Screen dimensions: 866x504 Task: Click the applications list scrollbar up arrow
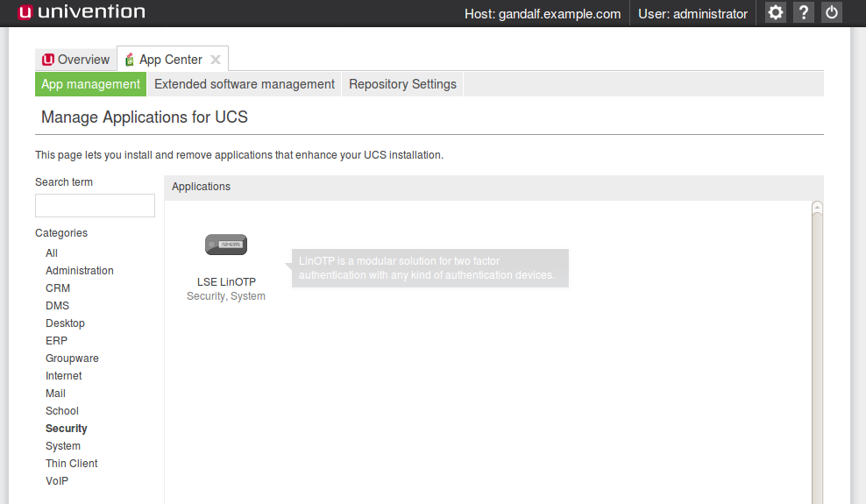[x=817, y=207]
